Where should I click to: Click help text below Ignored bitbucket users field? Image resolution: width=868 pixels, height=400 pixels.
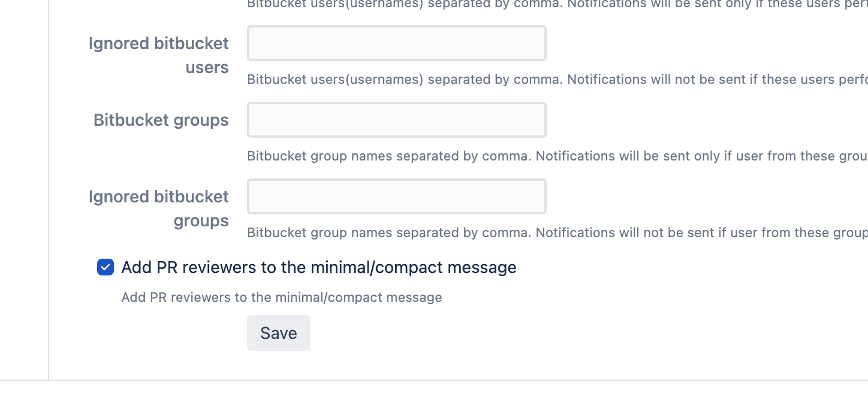pos(540,80)
